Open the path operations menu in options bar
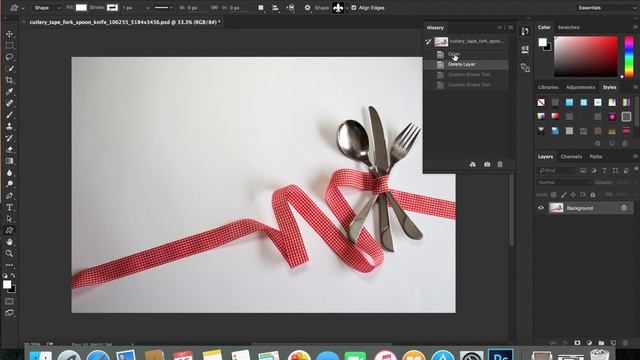Viewport: 640px width, 360px height. point(261,8)
